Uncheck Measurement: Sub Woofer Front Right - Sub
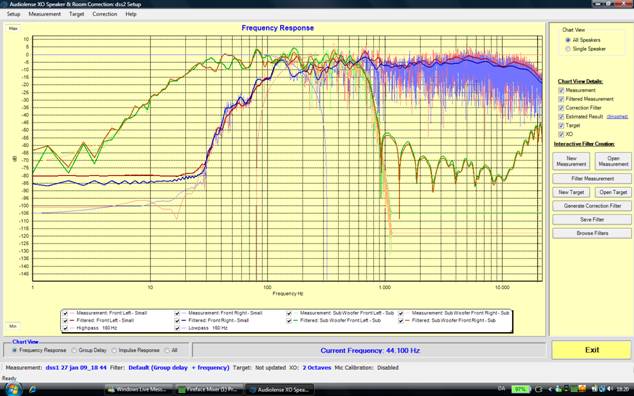634x396 pixels. tap(401, 313)
